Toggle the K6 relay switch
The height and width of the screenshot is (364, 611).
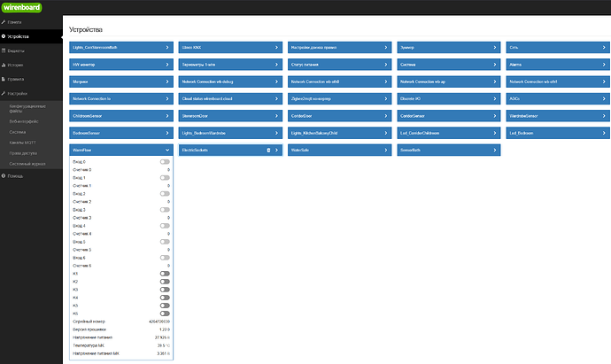(165, 314)
